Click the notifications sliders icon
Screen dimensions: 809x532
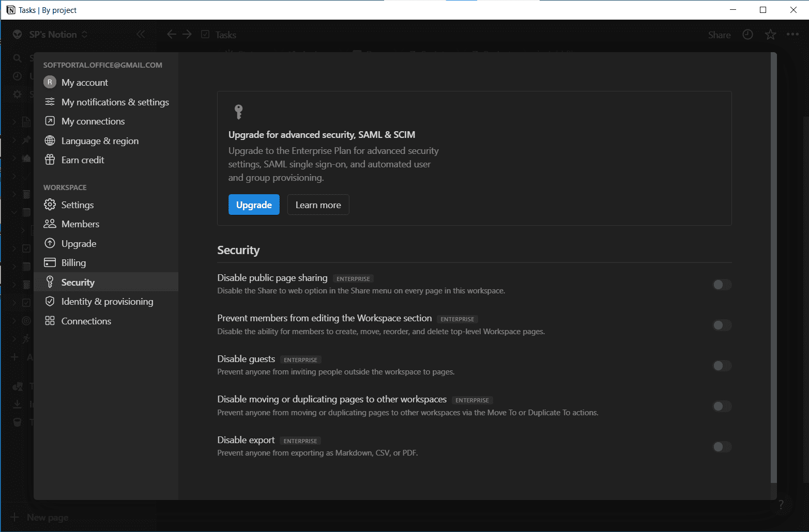[50, 102]
